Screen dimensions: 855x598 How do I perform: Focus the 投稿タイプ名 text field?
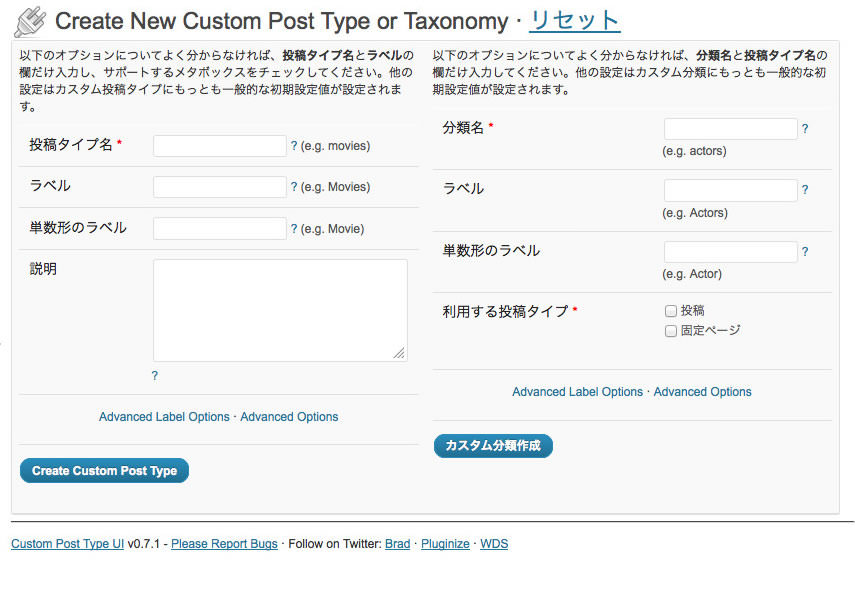click(x=220, y=146)
